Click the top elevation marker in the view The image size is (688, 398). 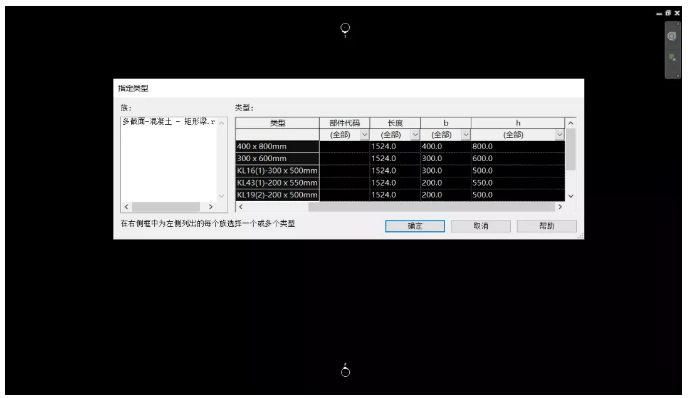[345, 29]
